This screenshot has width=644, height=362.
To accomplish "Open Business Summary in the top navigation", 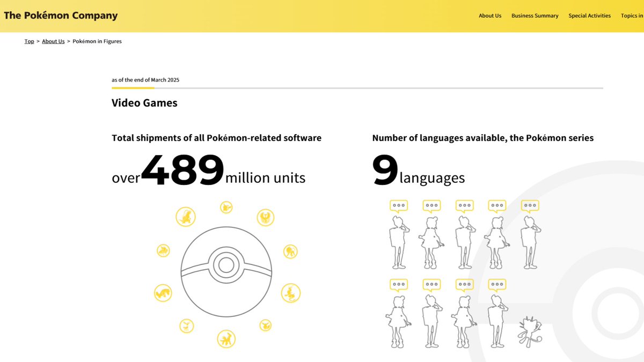I will [535, 16].
